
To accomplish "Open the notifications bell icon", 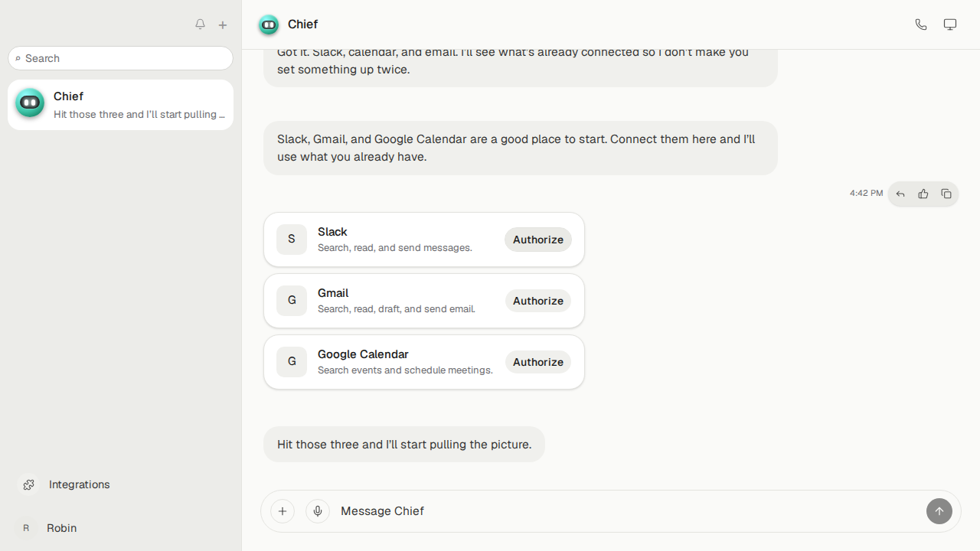I will [200, 24].
